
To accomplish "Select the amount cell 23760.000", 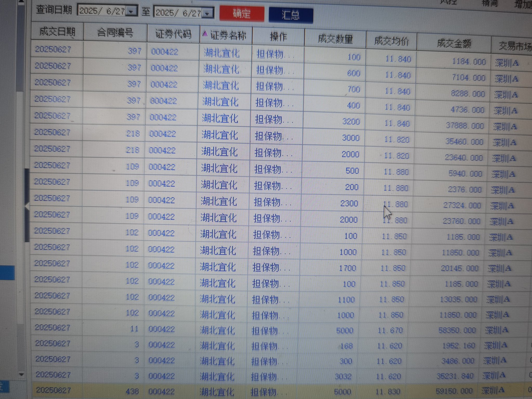I will [461, 221].
